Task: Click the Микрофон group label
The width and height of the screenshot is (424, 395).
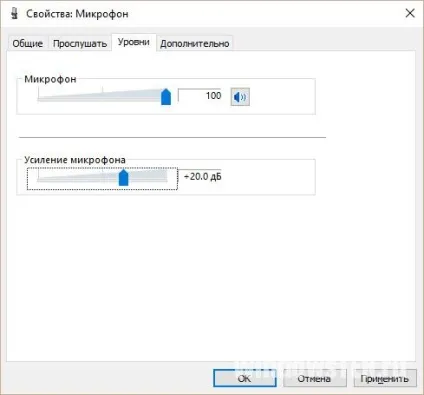Action: pos(50,79)
